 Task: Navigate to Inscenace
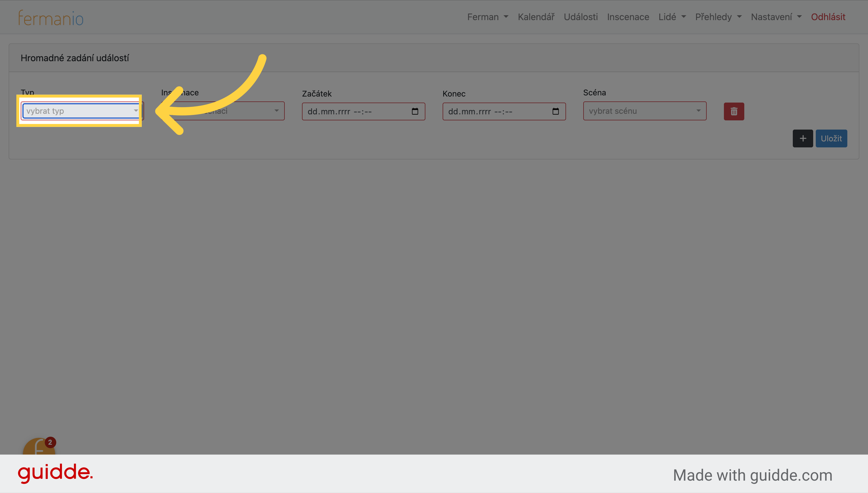(x=628, y=17)
